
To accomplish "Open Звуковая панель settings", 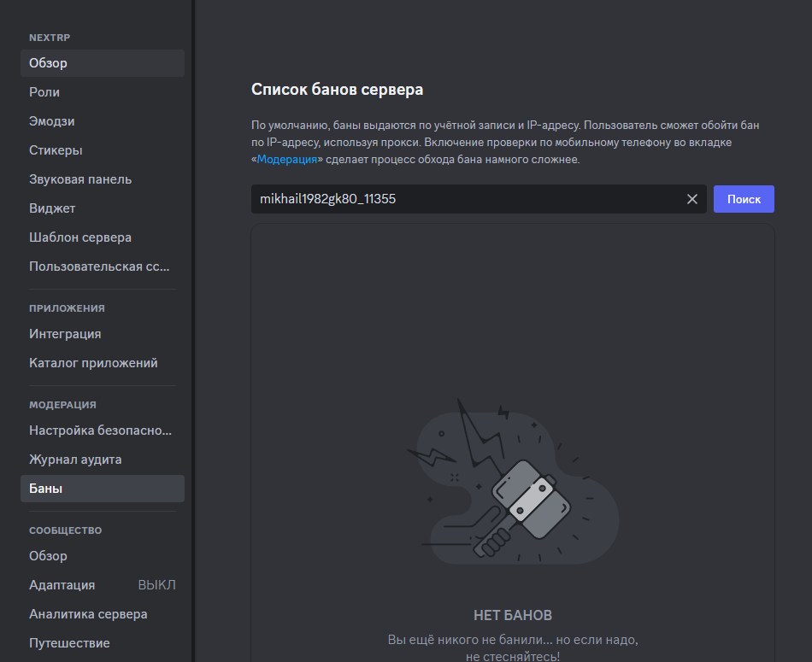I will pos(103,179).
